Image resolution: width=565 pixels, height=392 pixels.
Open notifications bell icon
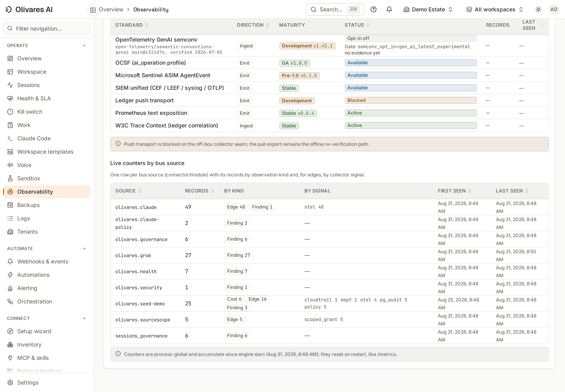pyautogui.click(x=389, y=9)
